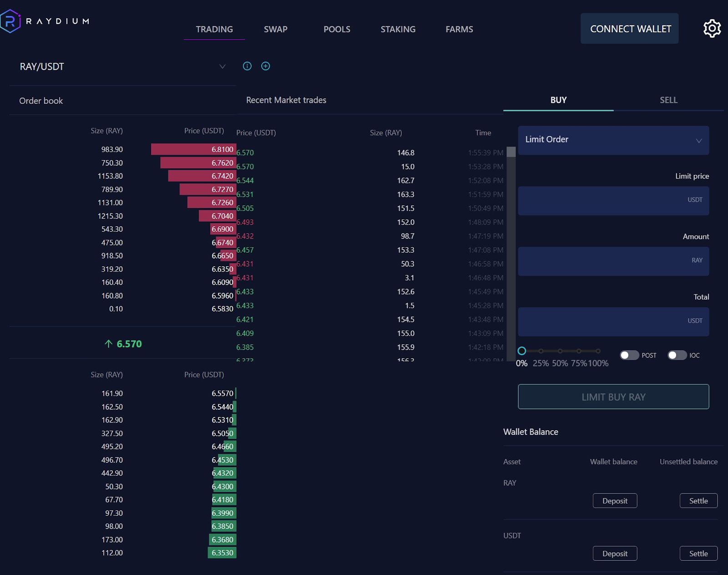Set amount slider to 50%
This screenshot has height=575, width=728.
560,351
